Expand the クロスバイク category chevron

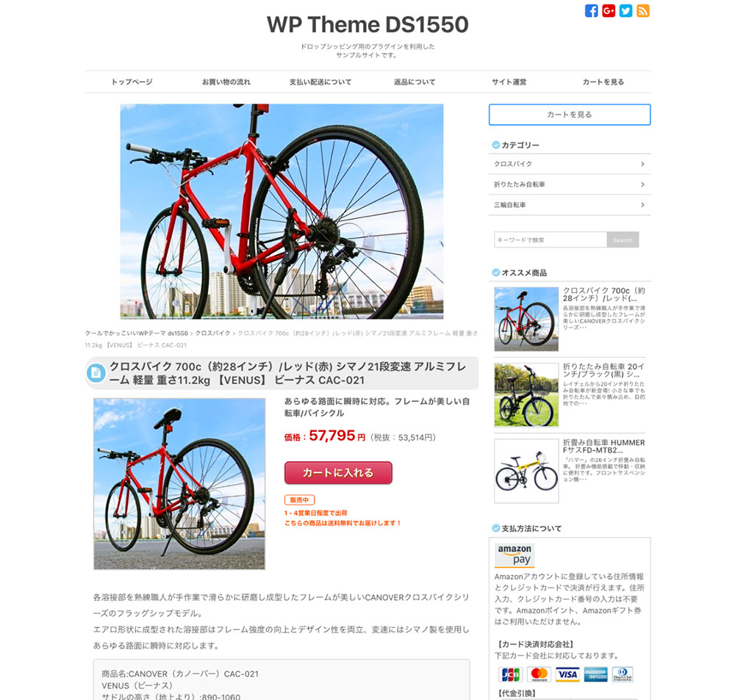(642, 164)
